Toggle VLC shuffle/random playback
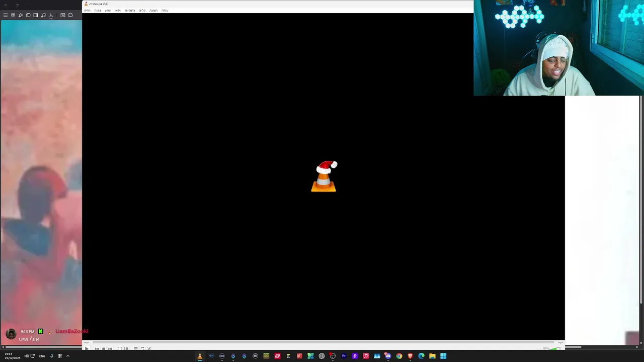Screen dimensions: 644x362 (x=149, y=348)
